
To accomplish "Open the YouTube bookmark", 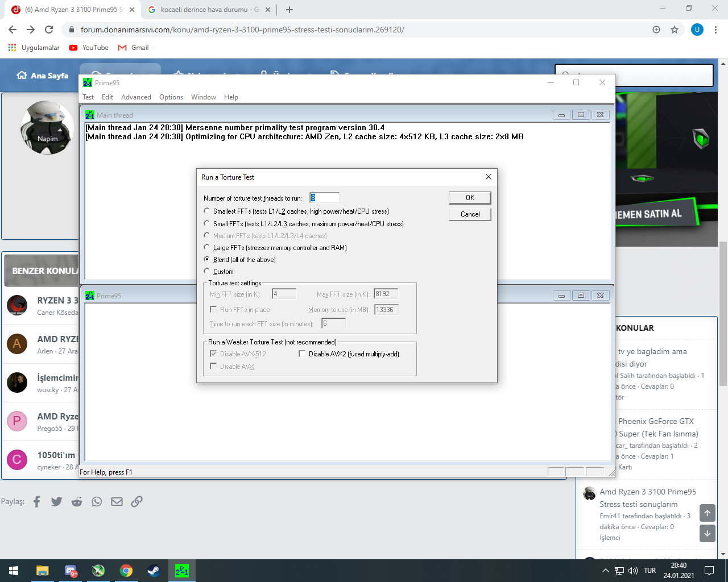I will 89,48.
